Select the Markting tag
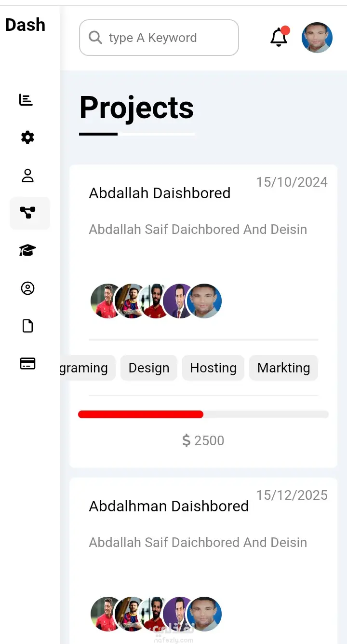The width and height of the screenshot is (347, 644). (x=283, y=368)
